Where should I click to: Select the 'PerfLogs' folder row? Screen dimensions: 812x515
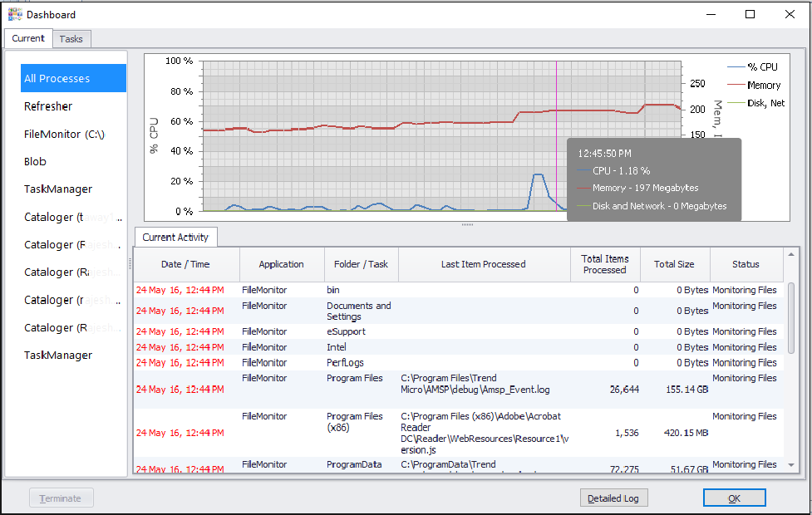pyautogui.click(x=458, y=363)
